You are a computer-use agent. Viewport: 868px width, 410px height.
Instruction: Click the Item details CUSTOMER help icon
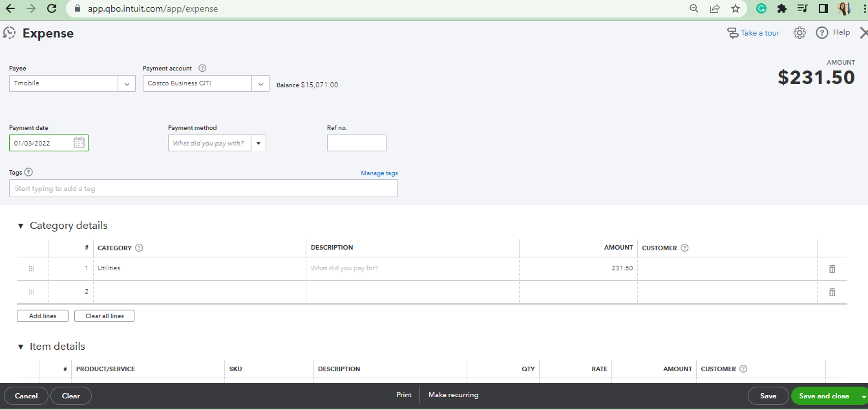pos(743,369)
